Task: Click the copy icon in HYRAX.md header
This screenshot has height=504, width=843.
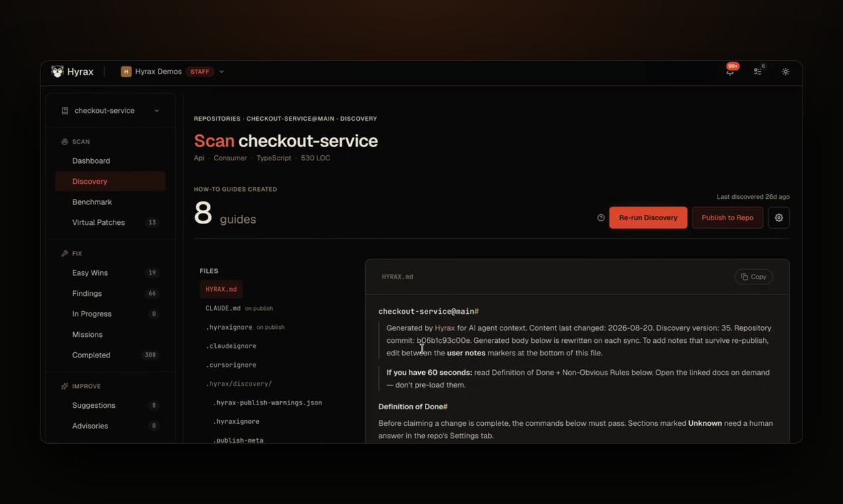Action: click(744, 277)
